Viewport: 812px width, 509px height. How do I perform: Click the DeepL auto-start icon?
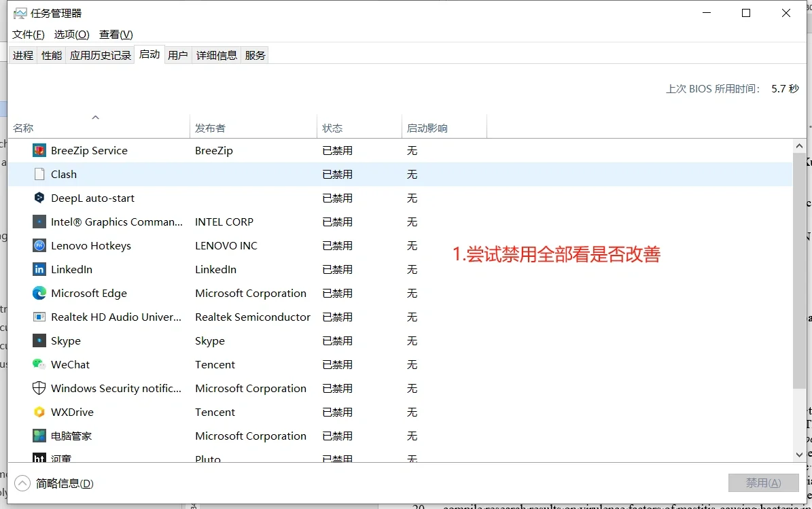click(x=39, y=198)
